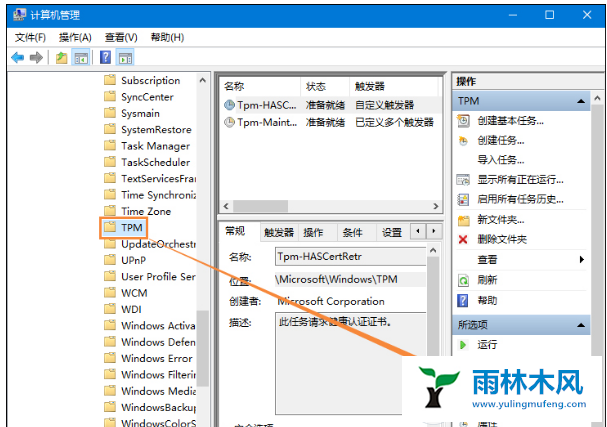607x427 pixels.
Task: Switch to the 条件 tab
Action: pyautogui.click(x=352, y=232)
